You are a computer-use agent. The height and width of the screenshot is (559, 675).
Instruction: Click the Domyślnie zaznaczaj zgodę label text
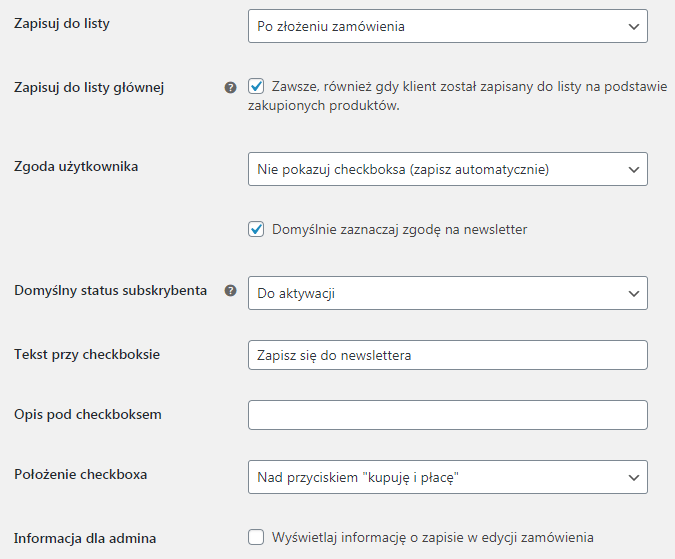tap(399, 229)
